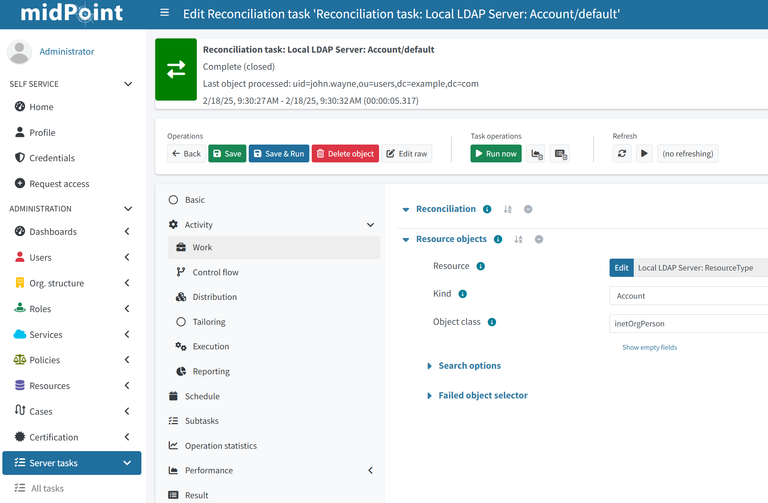Click the Cases icon
The image size is (768, 503).
[20, 410]
